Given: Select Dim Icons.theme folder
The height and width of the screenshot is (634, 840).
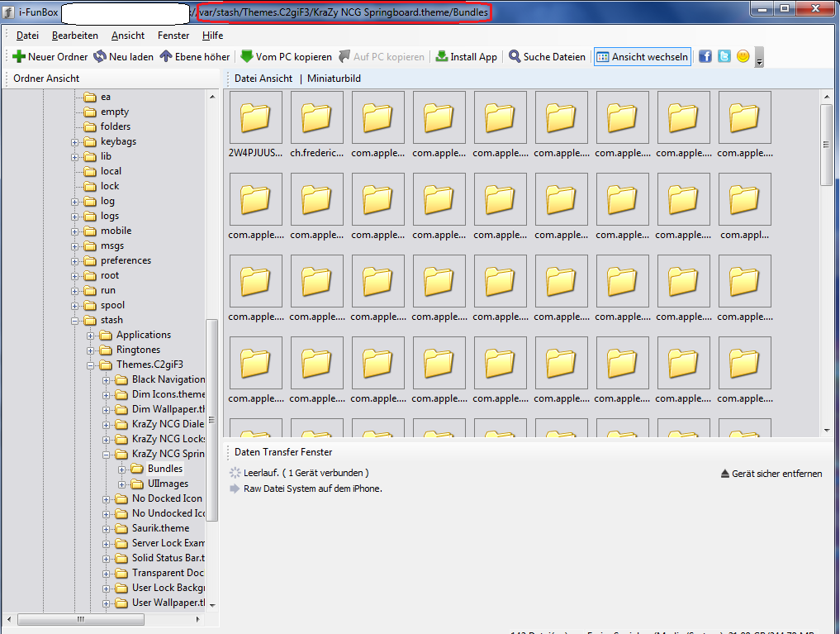Looking at the screenshot, I should coord(168,394).
